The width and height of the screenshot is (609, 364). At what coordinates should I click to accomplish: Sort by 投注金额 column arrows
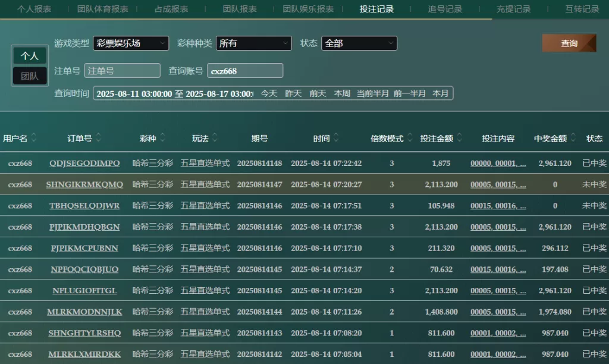pyautogui.click(x=460, y=137)
